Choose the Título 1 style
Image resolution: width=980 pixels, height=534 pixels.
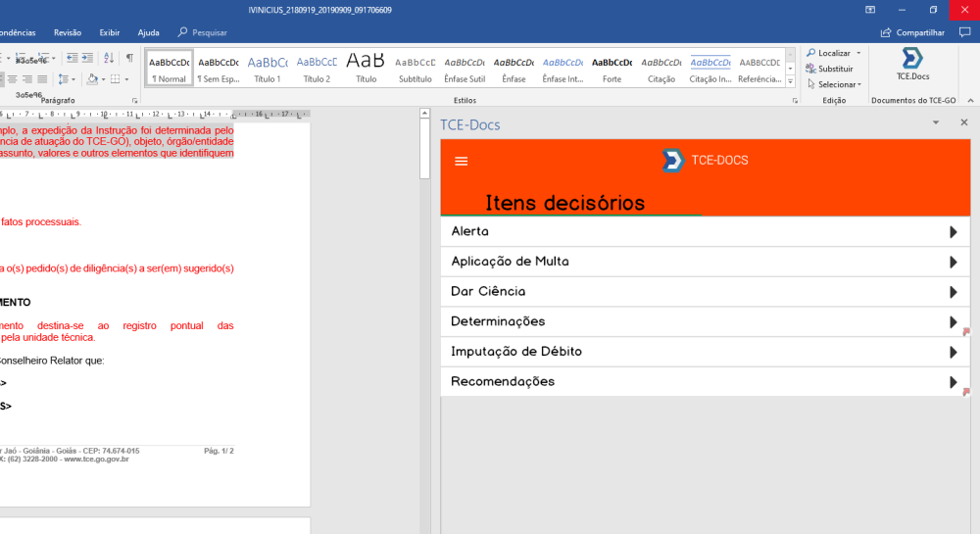pyautogui.click(x=267, y=69)
